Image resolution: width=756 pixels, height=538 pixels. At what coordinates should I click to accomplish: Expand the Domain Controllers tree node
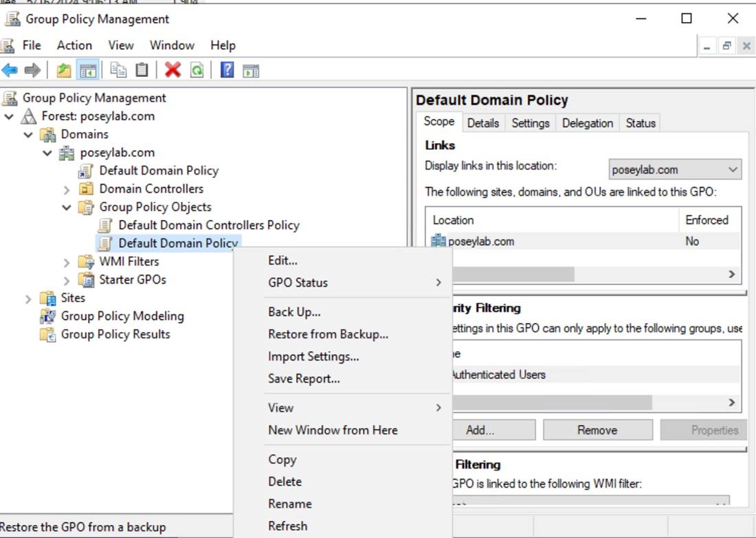(66, 188)
